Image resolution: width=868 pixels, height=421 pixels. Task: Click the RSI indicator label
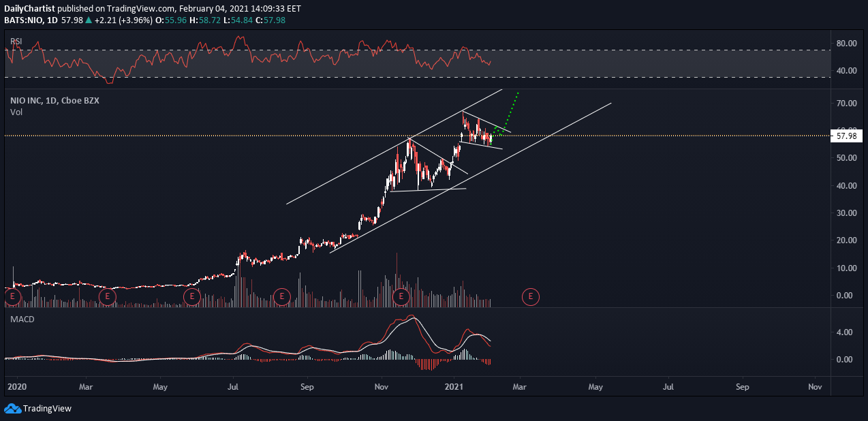click(15, 42)
